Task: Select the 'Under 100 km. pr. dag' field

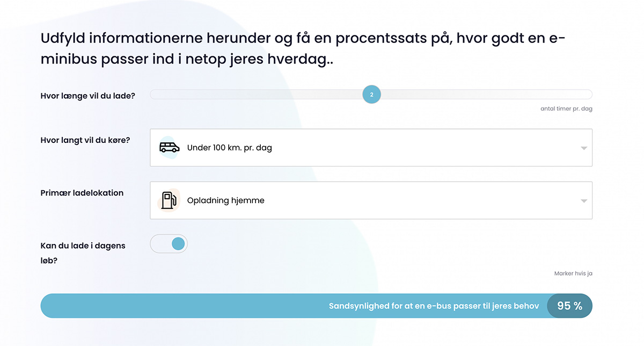Action: click(371, 147)
